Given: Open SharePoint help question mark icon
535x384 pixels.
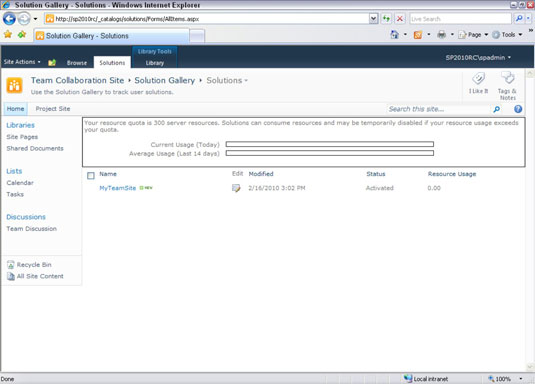Looking at the screenshot, I should tap(518, 109).
